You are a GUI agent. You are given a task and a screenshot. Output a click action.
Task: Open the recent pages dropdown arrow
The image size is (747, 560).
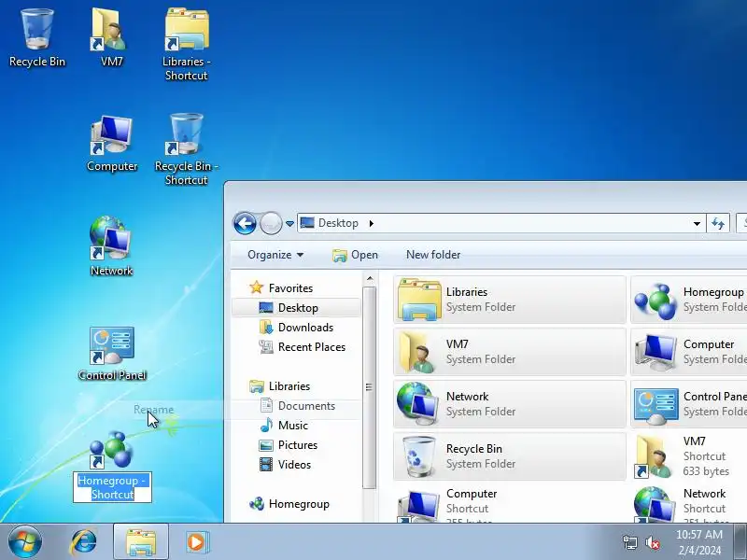click(x=289, y=223)
